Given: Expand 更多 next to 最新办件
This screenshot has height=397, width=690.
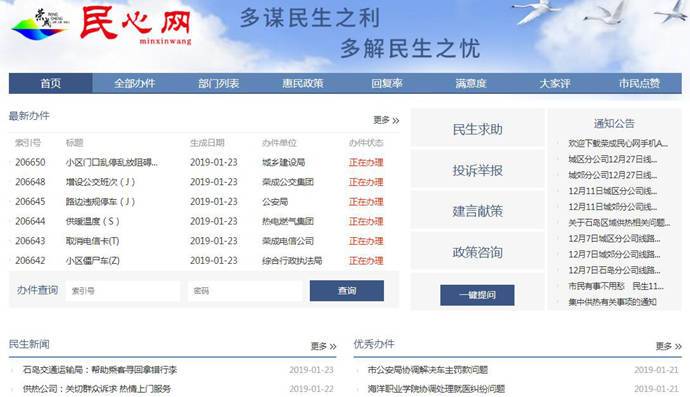Looking at the screenshot, I should tap(386, 120).
